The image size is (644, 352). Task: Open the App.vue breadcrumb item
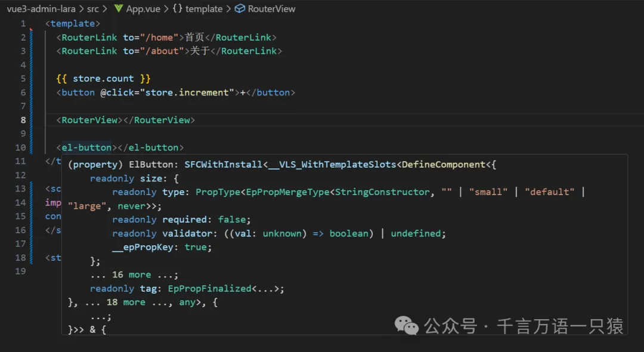coord(144,9)
